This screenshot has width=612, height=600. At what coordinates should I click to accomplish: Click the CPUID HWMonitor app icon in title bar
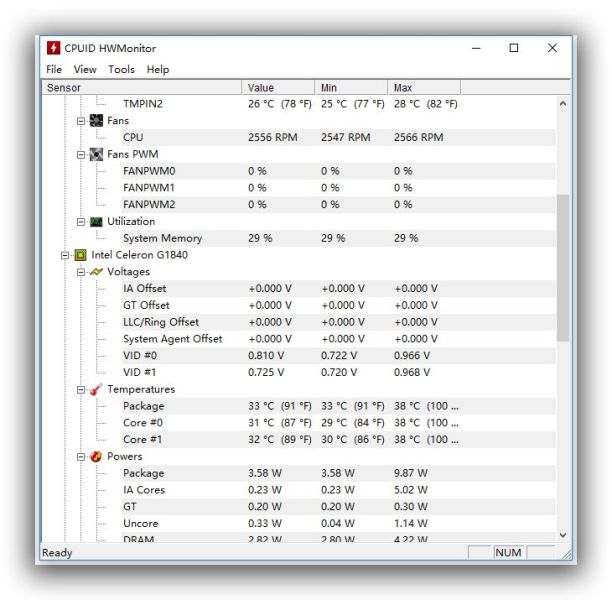[53, 48]
